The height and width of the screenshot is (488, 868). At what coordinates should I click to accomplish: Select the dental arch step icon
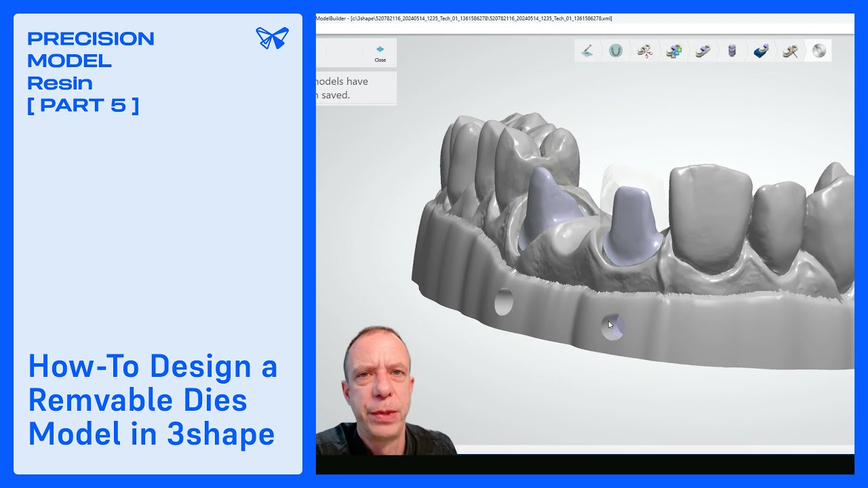[616, 51]
